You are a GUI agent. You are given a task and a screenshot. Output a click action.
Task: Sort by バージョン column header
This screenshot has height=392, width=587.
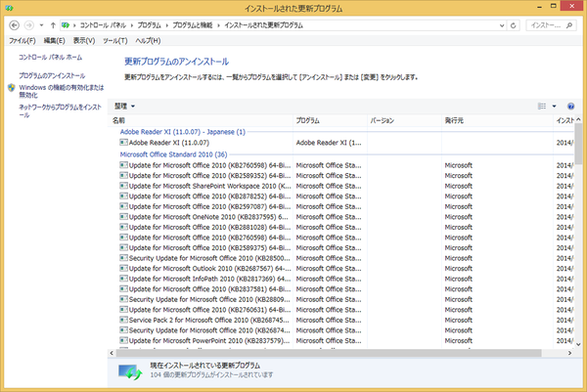tap(404, 120)
